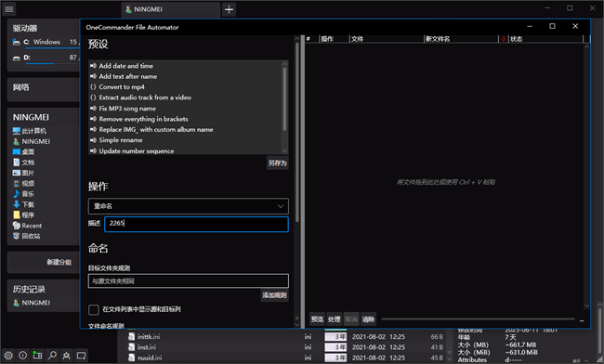Click the 网络 network section header
The width and height of the screenshot is (604, 364).
(21, 87)
